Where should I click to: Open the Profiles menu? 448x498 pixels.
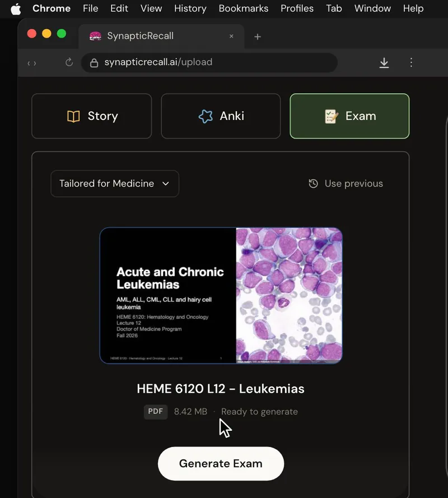(297, 8)
